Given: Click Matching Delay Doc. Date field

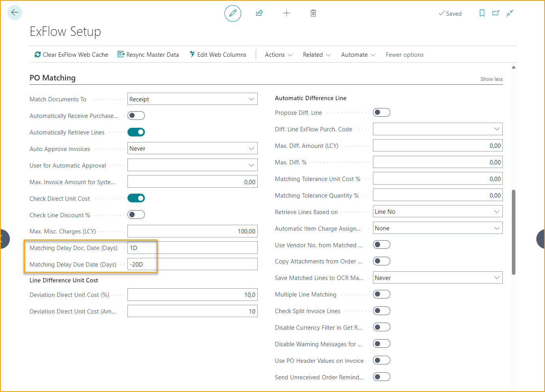Looking at the screenshot, I should [x=193, y=248].
